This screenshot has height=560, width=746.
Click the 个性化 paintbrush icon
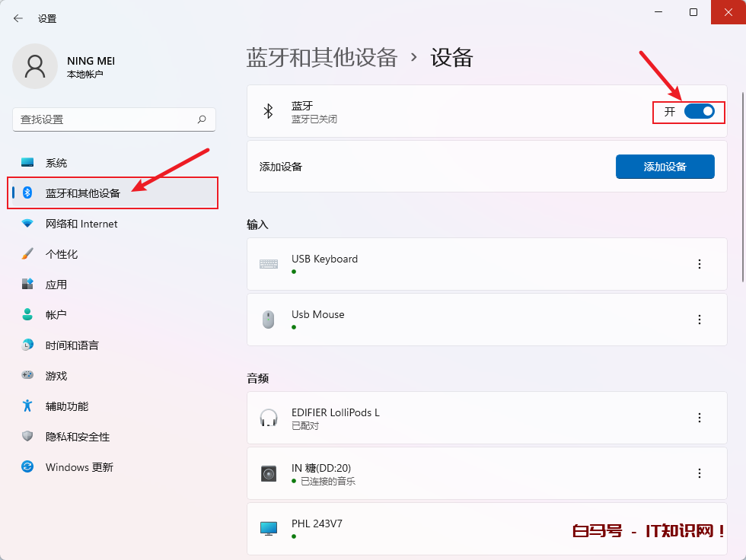coord(27,254)
